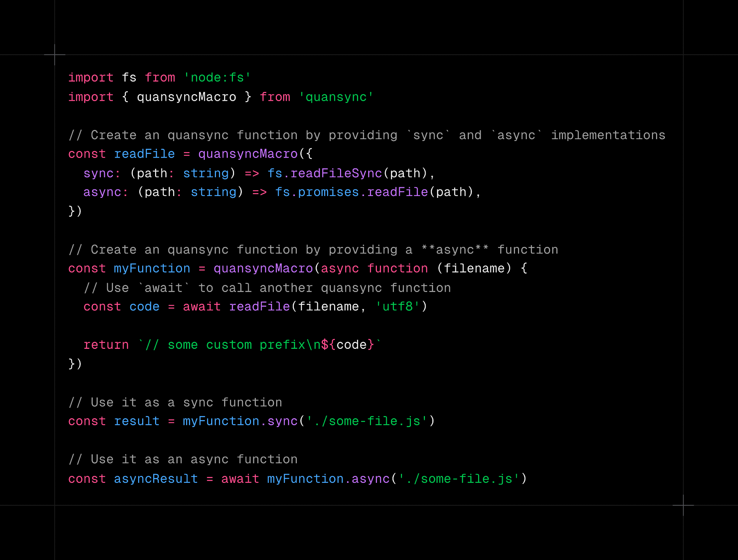Click the myFunction.async call
Screen dimensions: 738x560
point(328,478)
